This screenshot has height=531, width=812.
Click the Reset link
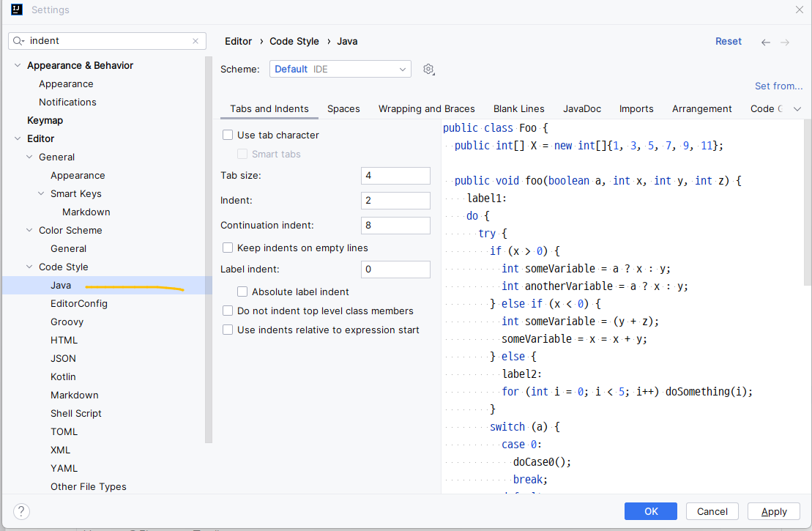click(728, 42)
